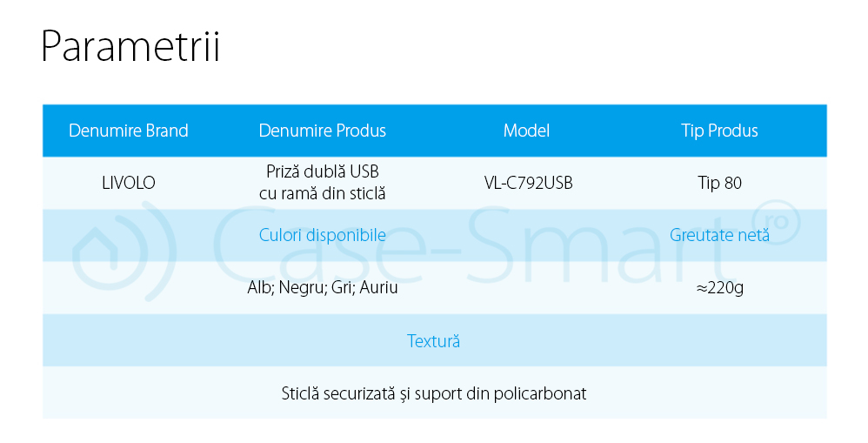Click the Textură section label
The width and height of the screenshot is (868, 443).
coord(433,340)
